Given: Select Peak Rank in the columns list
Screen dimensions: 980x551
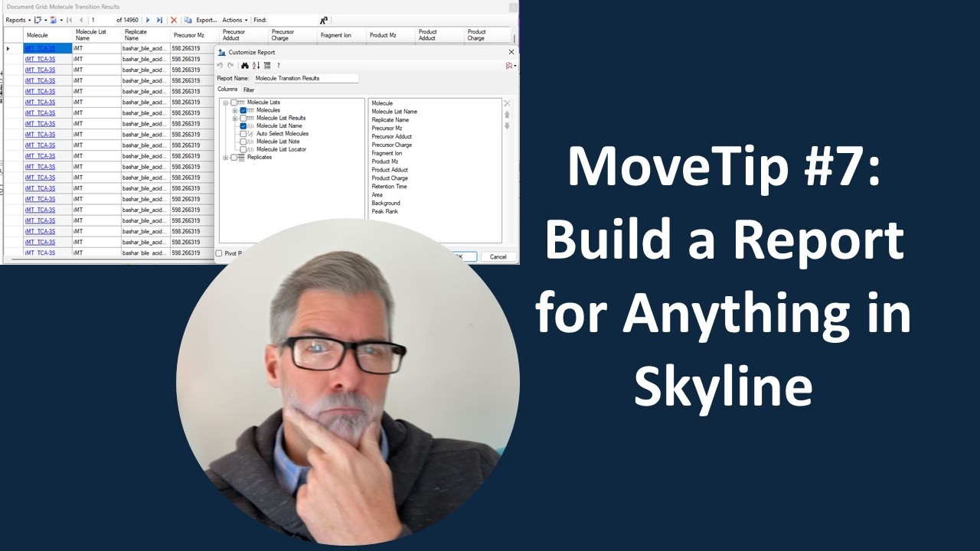Looking at the screenshot, I should tap(384, 211).
